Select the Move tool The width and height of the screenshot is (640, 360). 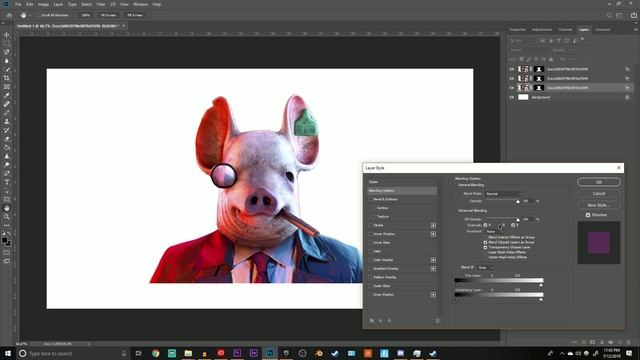click(7, 35)
